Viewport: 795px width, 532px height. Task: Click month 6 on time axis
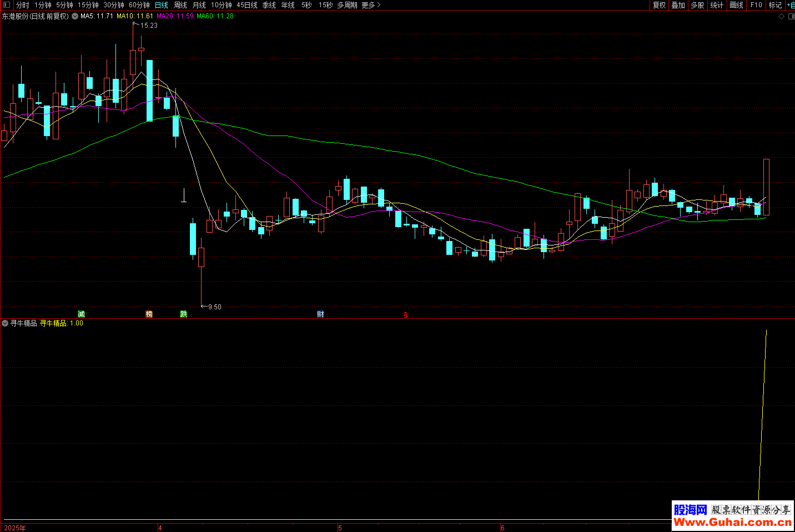pyautogui.click(x=502, y=528)
